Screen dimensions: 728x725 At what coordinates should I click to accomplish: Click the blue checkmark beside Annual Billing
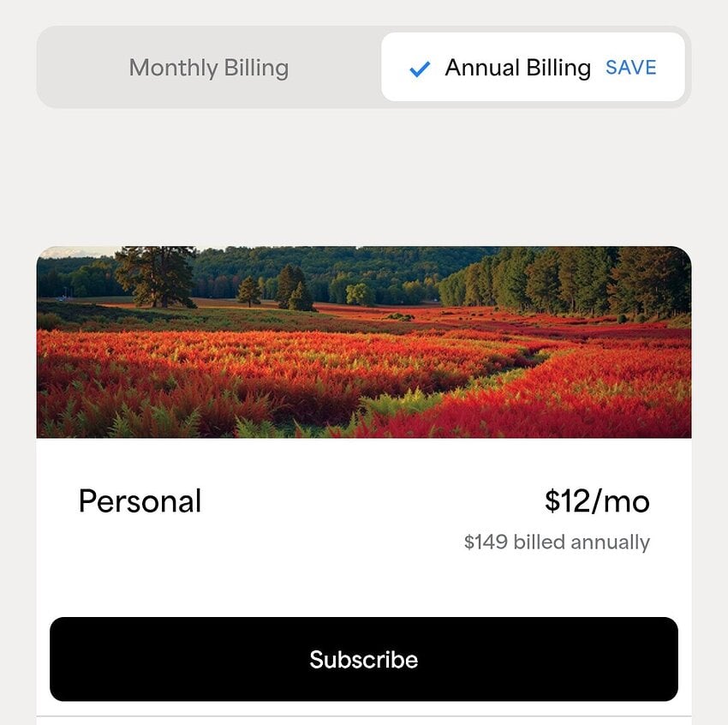[420, 69]
